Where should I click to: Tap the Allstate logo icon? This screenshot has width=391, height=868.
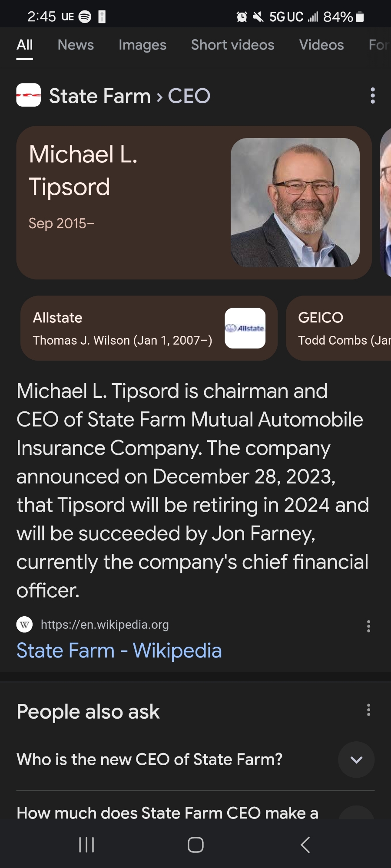click(x=245, y=328)
